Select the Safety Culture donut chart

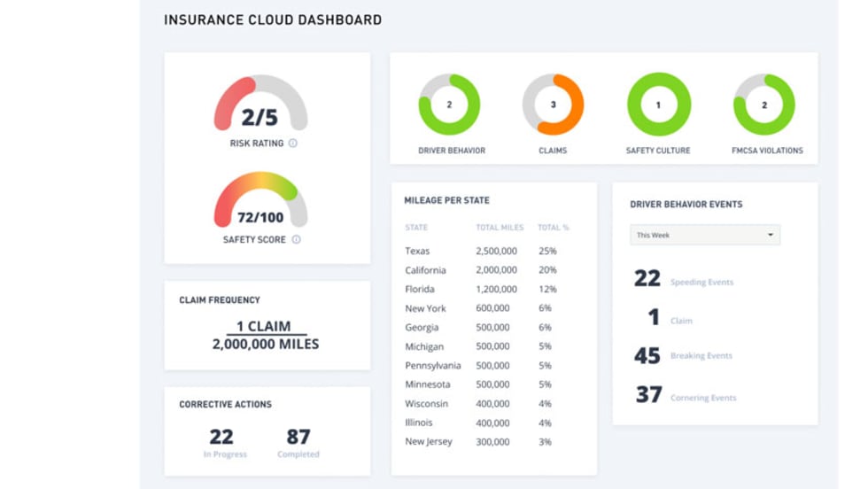click(658, 105)
